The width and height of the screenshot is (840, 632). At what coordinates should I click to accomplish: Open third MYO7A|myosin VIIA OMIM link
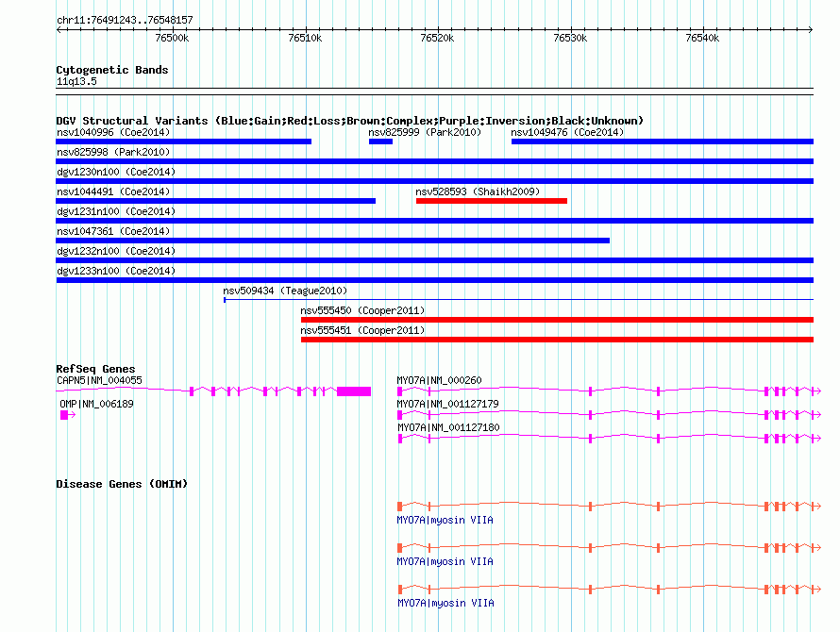pyautogui.click(x=445, y=603)
